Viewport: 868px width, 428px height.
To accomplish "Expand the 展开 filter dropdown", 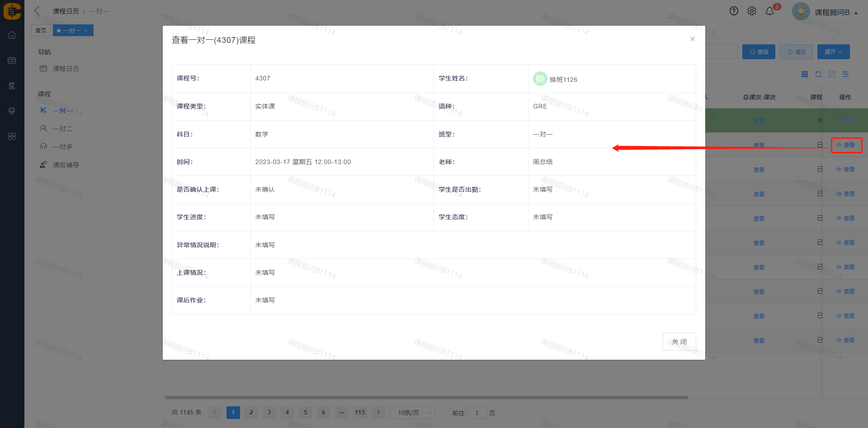I will (x=833, y=52).
